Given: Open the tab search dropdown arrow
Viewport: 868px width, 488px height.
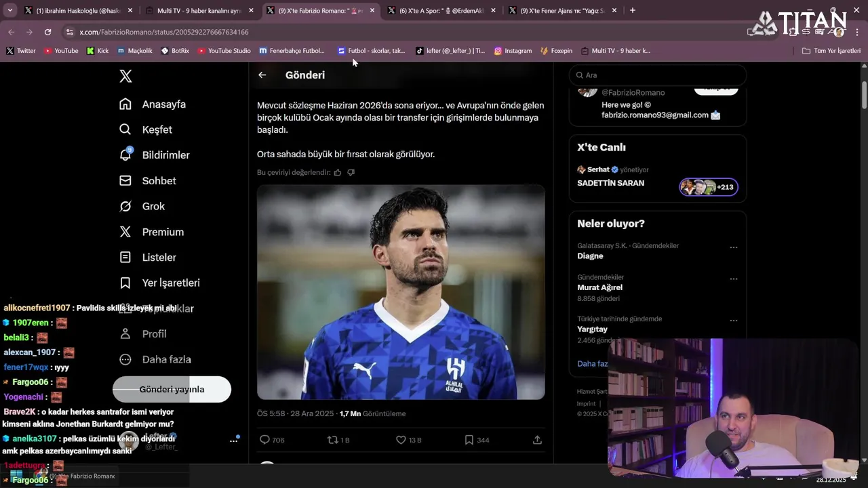Looking at the screenshot, I should [x=9, y=10].
